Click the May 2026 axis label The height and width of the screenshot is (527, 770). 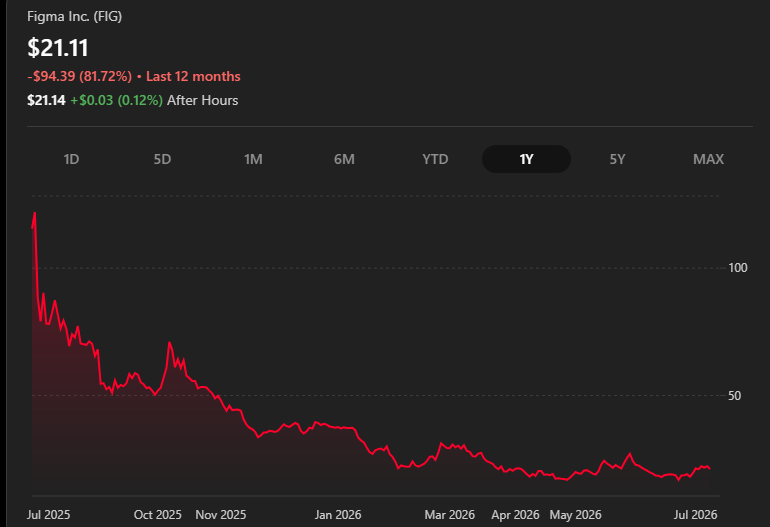576,515
